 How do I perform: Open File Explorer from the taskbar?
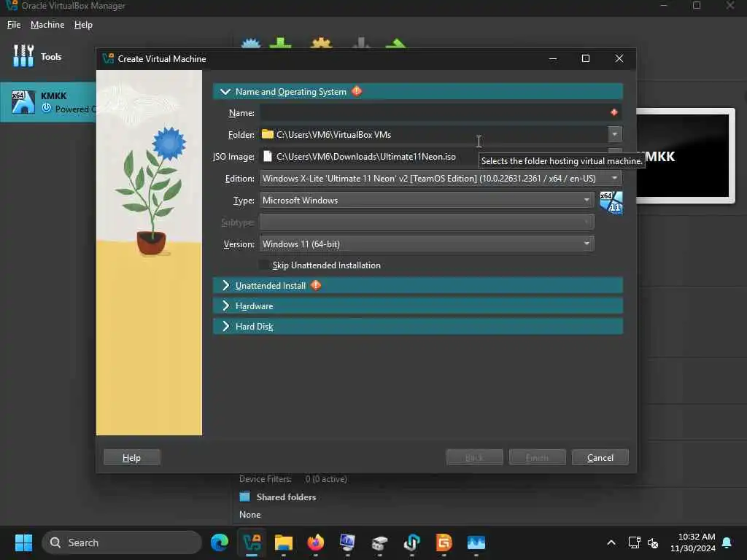pyautogui.click(x=284, y=542)
